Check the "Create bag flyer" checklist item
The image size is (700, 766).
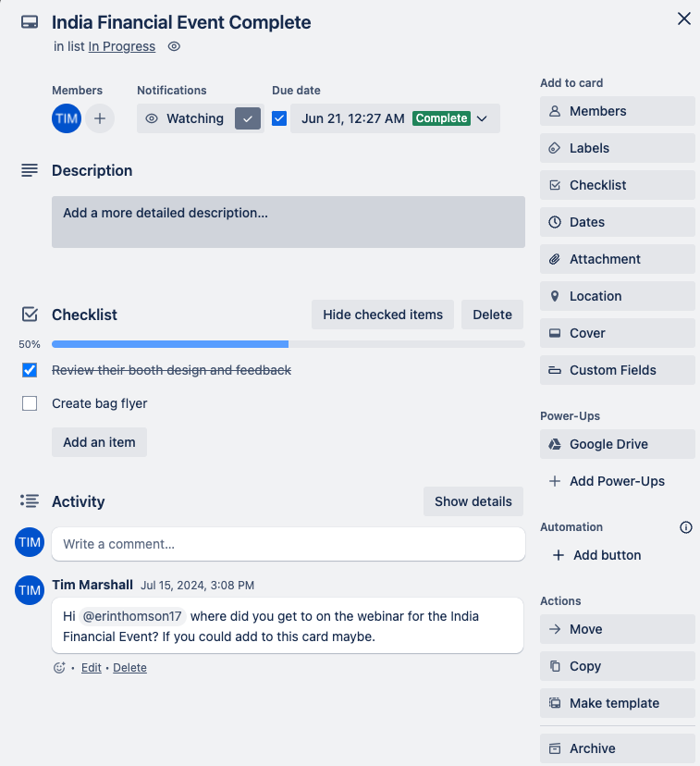29,403
